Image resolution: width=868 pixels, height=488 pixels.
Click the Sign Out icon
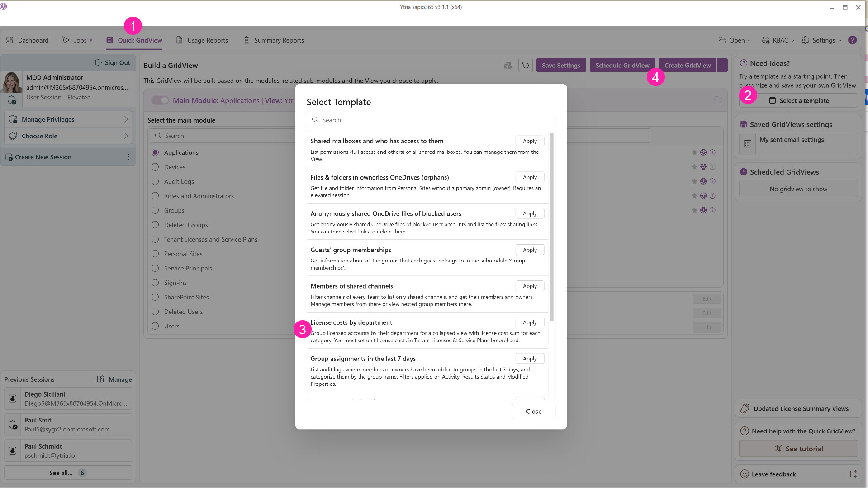click(x=99, y=63)
